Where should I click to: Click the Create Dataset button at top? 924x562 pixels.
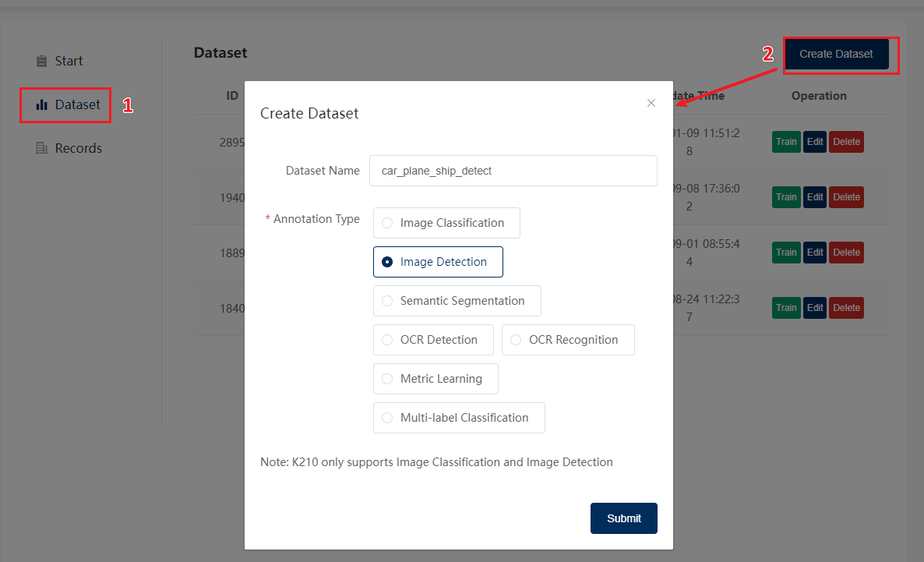pos(836,55)
